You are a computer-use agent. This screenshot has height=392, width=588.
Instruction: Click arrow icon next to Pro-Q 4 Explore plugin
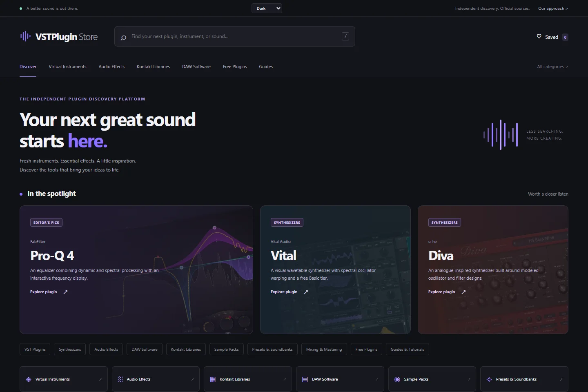click(65, 292)
